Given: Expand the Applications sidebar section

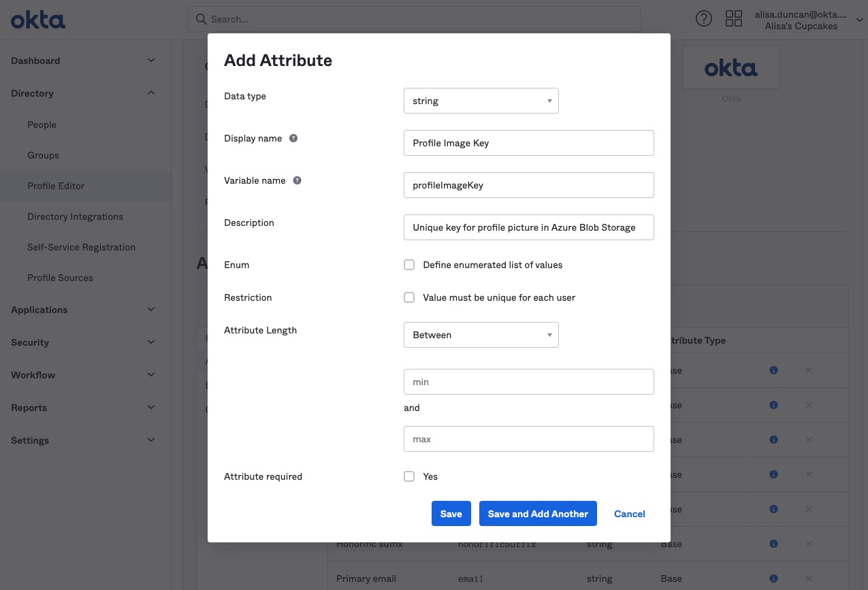Looking at the screenshot, I should coord(83,310).
